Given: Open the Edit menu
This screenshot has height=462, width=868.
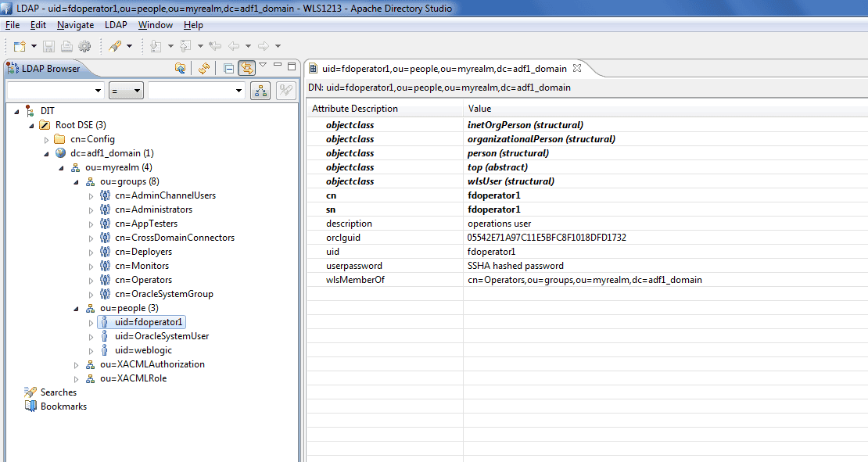Looking at the screenshot, I should pos(38,25).
